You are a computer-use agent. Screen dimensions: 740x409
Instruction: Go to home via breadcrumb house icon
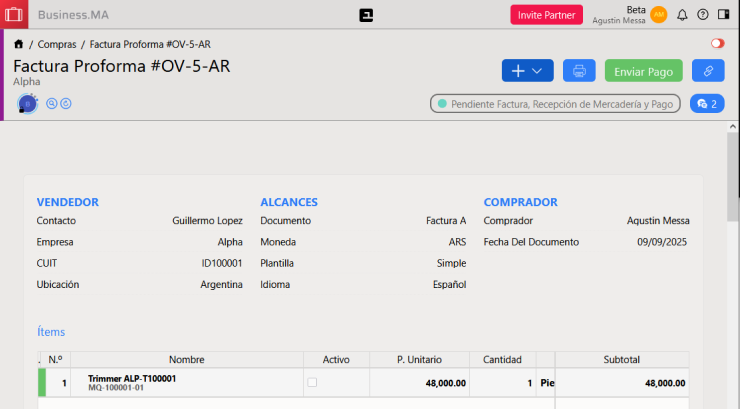pos(19,45)
